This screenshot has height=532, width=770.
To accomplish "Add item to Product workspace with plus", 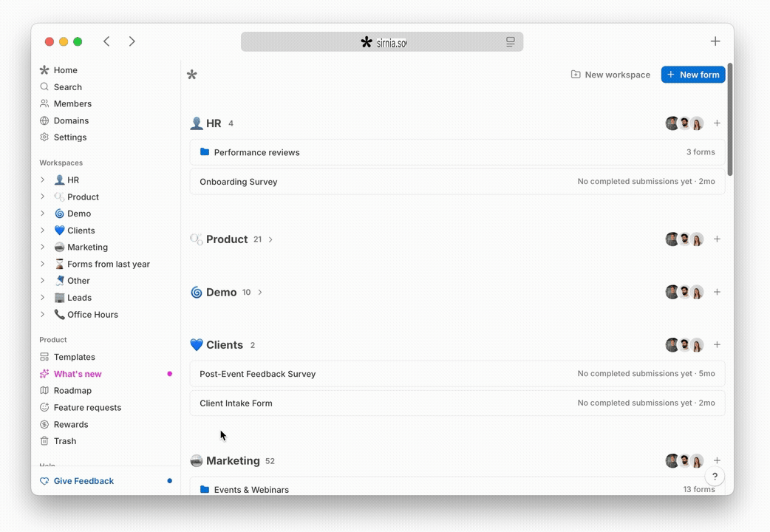I will pyautogui.click(x=717, y=239).
